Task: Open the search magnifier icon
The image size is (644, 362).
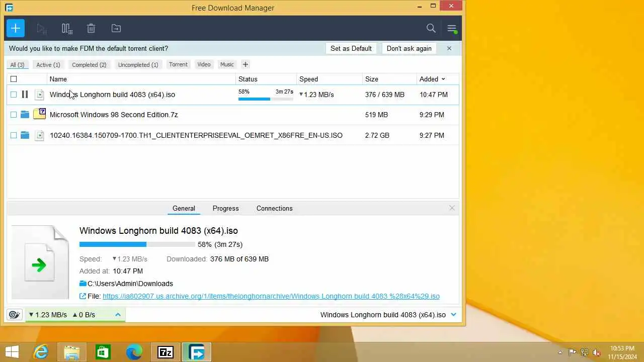Action: click(x=431, y=29)
